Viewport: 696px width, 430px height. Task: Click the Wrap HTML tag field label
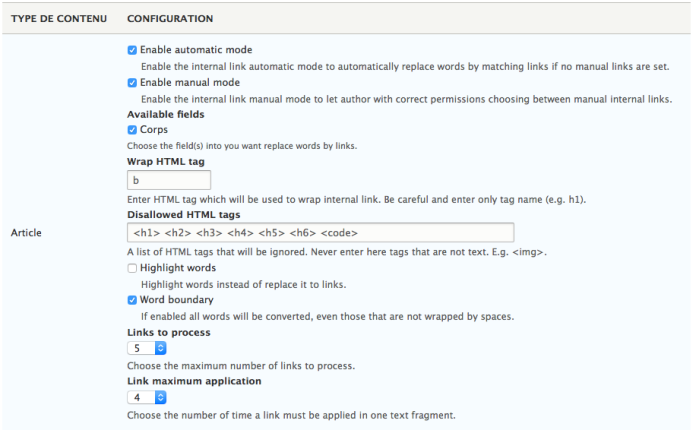pos(166,162)
